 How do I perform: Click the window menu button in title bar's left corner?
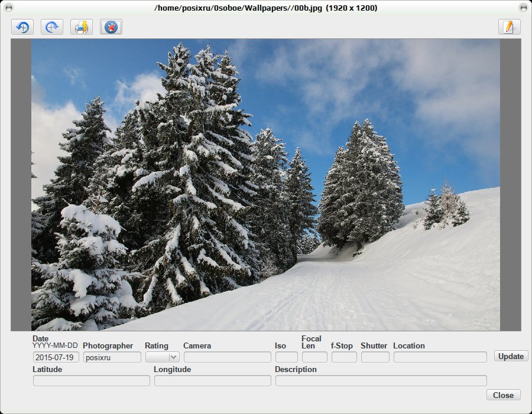9,8
